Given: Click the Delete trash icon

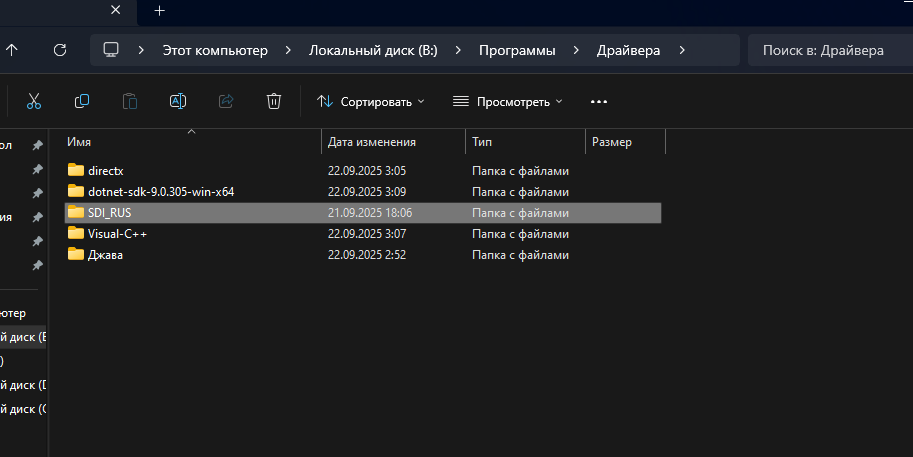Looking at the screenshot, I should tap(274, 101).
